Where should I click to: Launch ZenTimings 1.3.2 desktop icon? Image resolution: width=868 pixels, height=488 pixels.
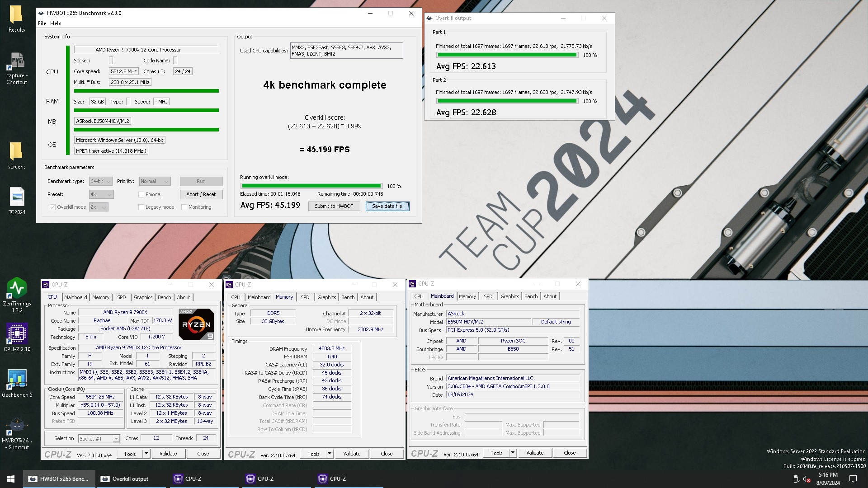(x=17, y=295)
